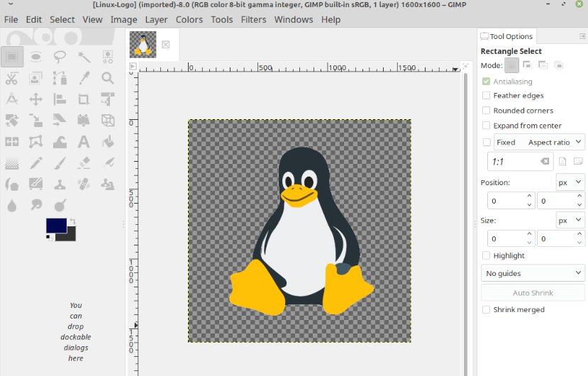Screen dimensions: 588x376
Task: Select the Scissors Select tool
Action: (12, 79)
